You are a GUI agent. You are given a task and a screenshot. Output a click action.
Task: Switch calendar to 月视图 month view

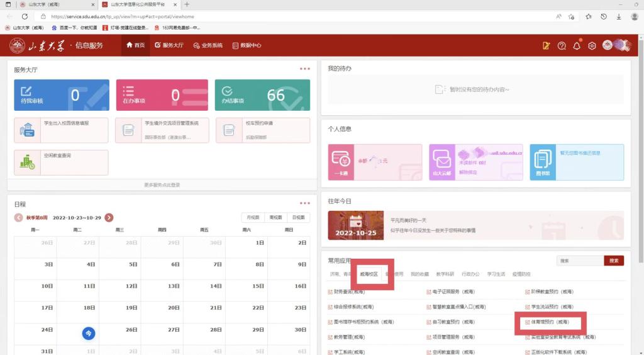[253, 218]
